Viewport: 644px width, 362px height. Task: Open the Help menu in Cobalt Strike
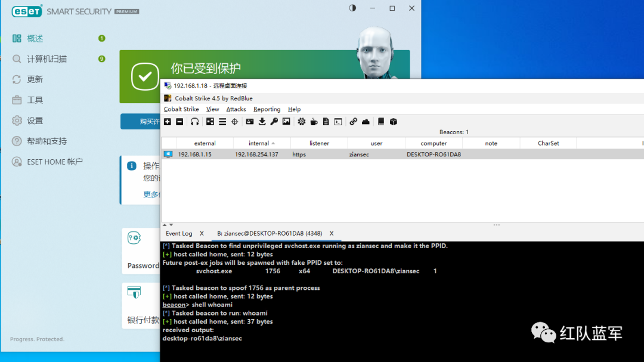point(294,109)
